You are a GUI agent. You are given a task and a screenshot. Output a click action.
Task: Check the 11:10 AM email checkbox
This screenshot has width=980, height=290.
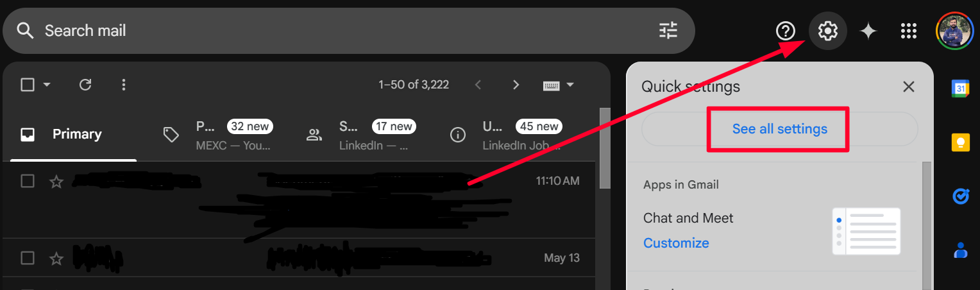(x=28, y=181)
